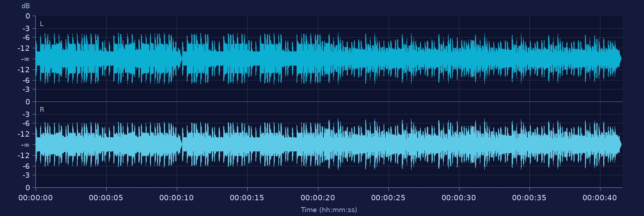
Task: Click the 00:00:10 time marker
Action: [176, 198]
